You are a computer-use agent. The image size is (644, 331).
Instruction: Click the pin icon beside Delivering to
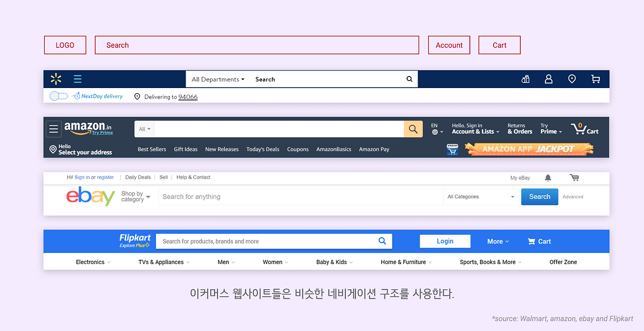137,97
